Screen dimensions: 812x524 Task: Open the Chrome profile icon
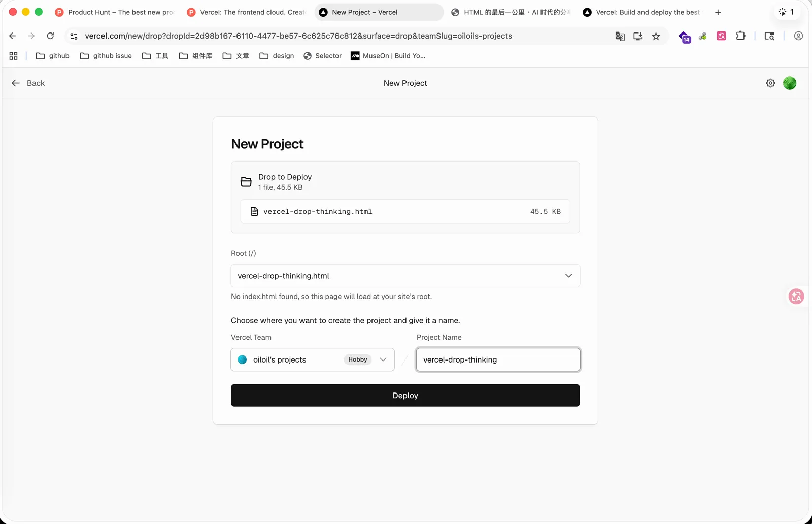[x=798, y=36]
